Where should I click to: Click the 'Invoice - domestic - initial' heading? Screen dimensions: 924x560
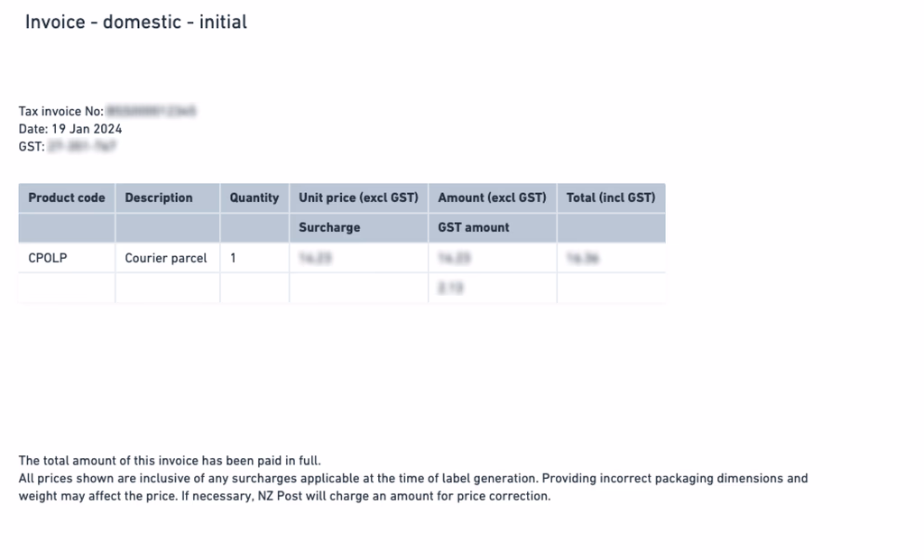tap(135, 23)
